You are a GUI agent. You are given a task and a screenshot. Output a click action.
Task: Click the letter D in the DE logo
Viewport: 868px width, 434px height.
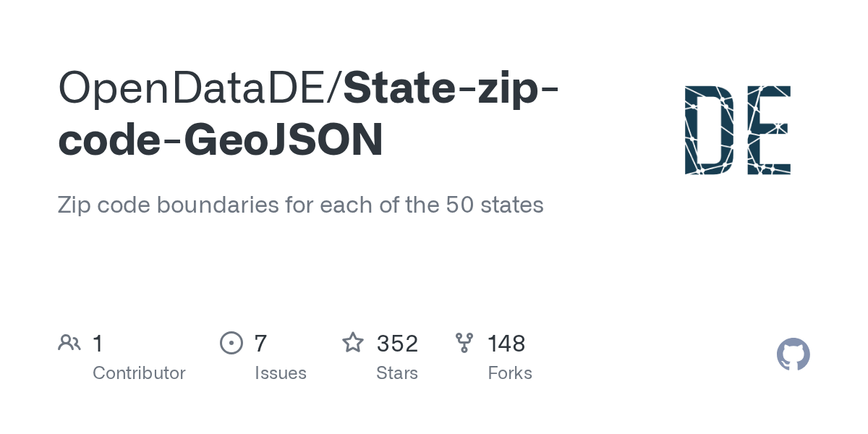(x=709, y=130)
